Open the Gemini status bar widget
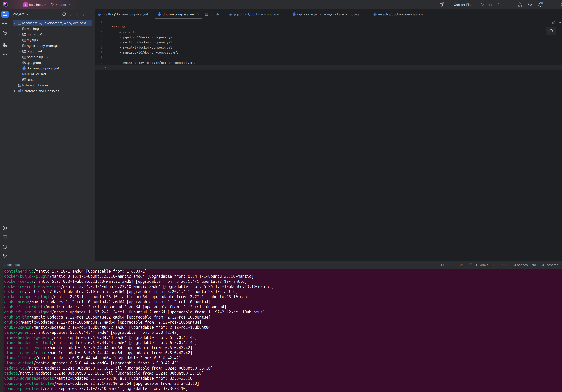The width and height of the screenshot is (562, 392). pos(482,265)
